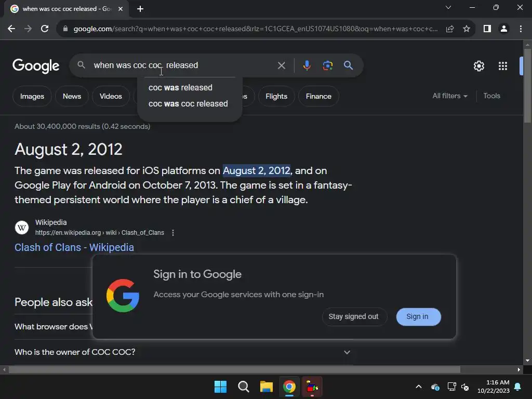The height and width of the screenshot is (399, 532).
Task: Click inside the search query field
Action: pyautogui.click(x=183, y=65)
